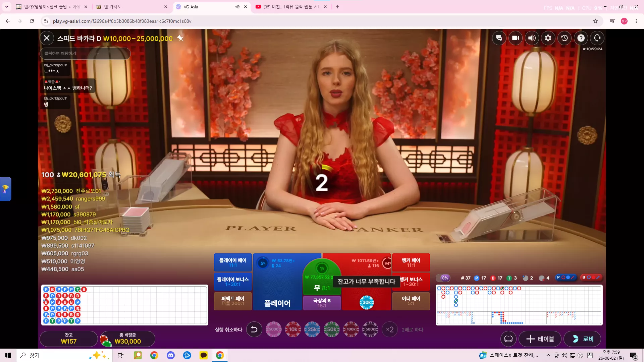
Task: Go back in the browser
Action: [x=8, y=21]
